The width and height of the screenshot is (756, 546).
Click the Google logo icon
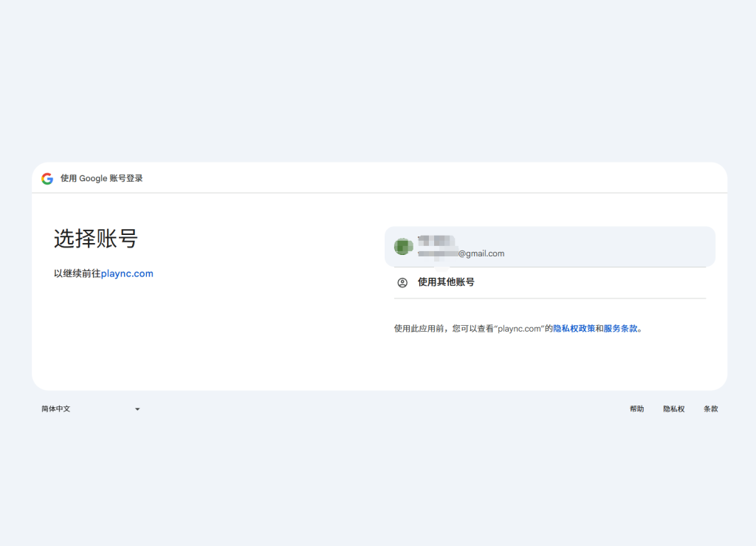pyautogui.click(x=47, y=179)
